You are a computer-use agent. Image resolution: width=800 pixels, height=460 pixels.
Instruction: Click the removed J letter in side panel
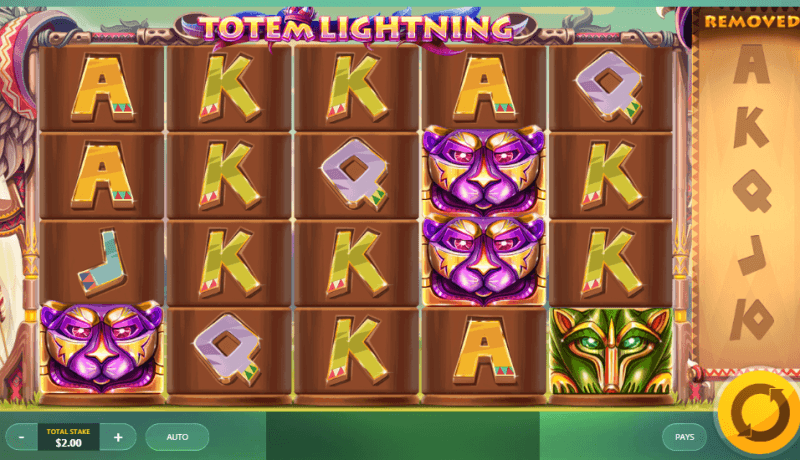click(752, 255)
